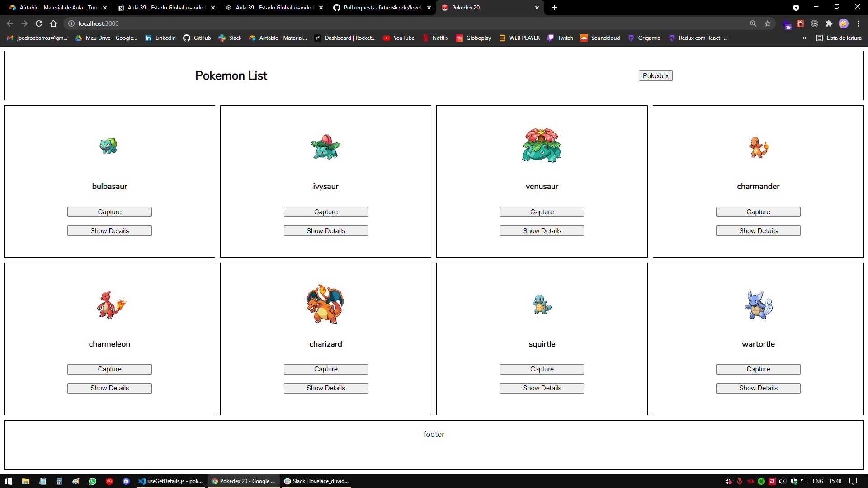
Task: Click the Pokedex button
Action: click(x=655, y=75)
